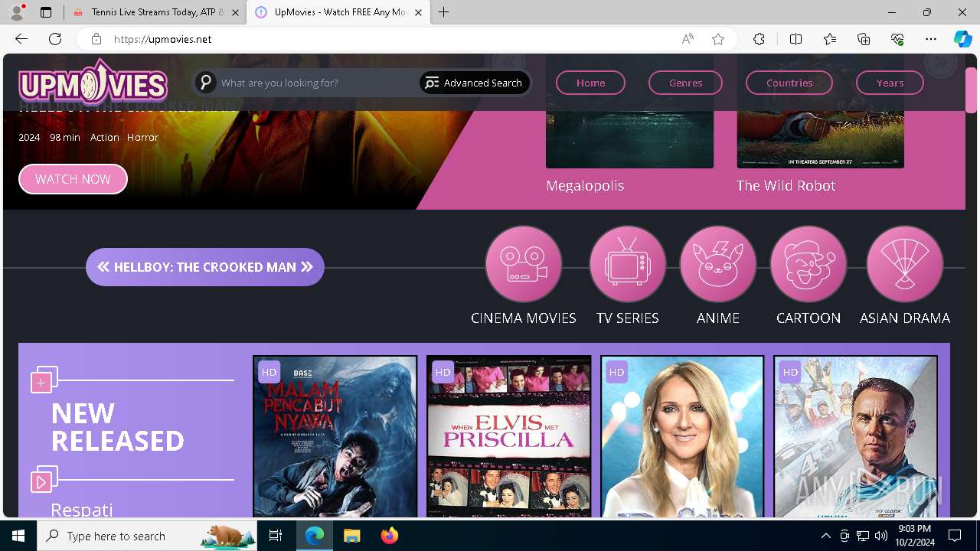Viewport: 980px width, 551px height.
Task: Click the magnifier search icon
Action: (205, 83)
